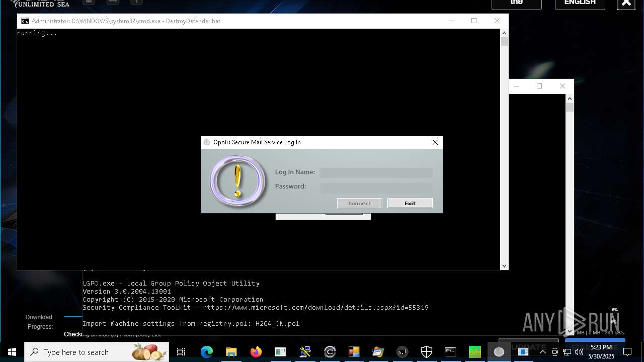Image resolution: width=644 pixels, height=362 pixels.
Task: Minimize the second console window behind
Action: tap(517, 86)
